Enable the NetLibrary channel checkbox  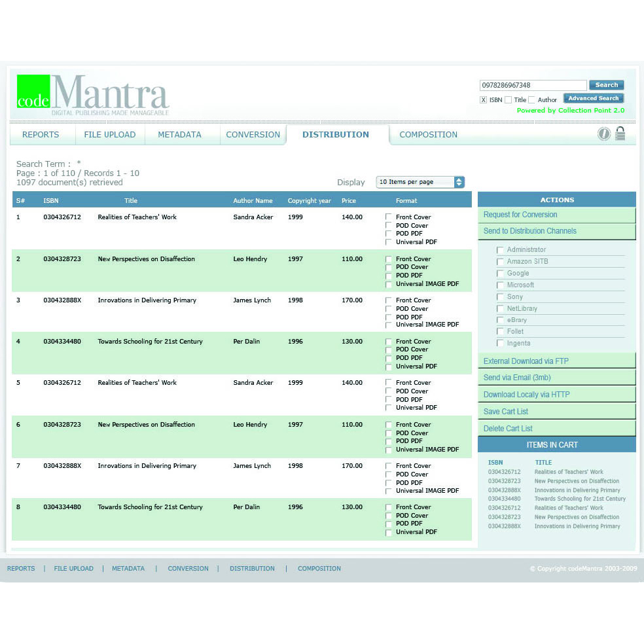(x=500, y=308)
